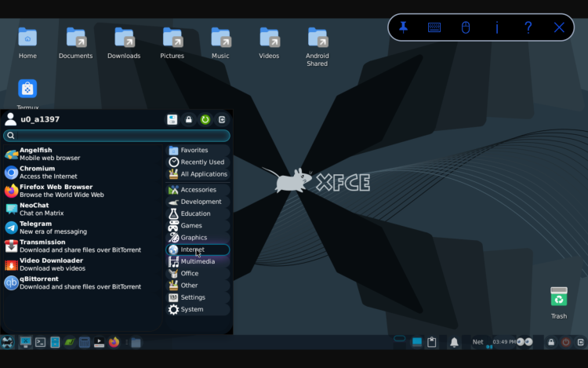
Task: Select the Downloads desktop shortcut
Action: coord(124,43)
